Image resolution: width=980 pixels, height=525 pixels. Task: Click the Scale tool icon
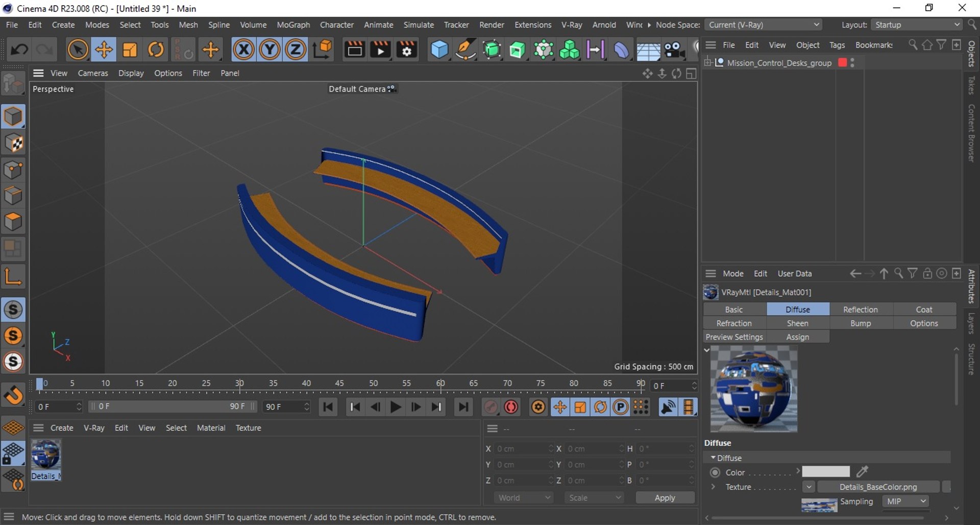pos(130,50)
